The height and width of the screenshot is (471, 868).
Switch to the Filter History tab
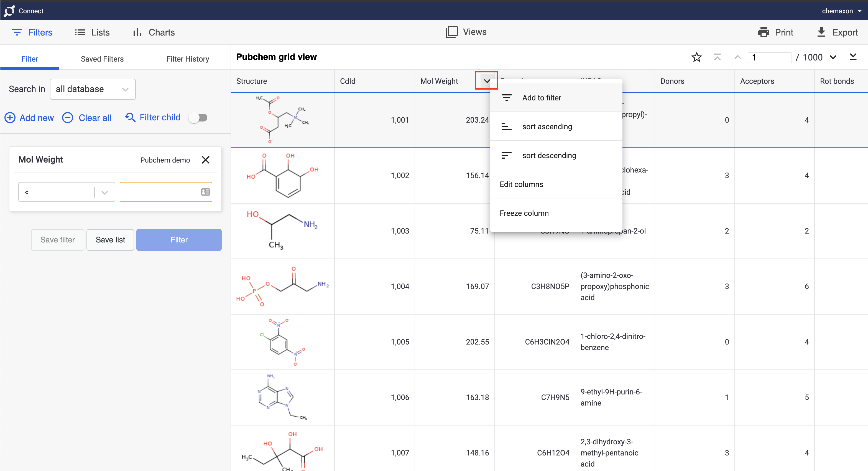pyautogui.click(x=188, y=59)
